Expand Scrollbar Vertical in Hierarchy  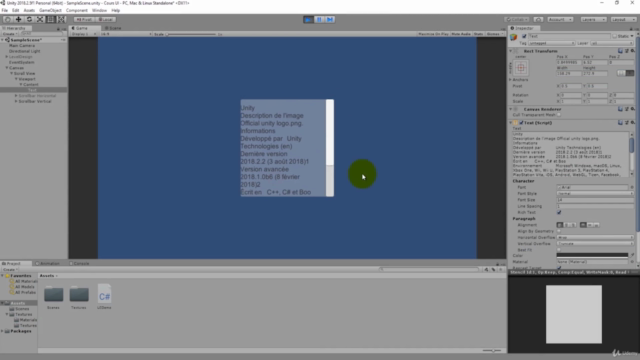(x=16, y=101)
